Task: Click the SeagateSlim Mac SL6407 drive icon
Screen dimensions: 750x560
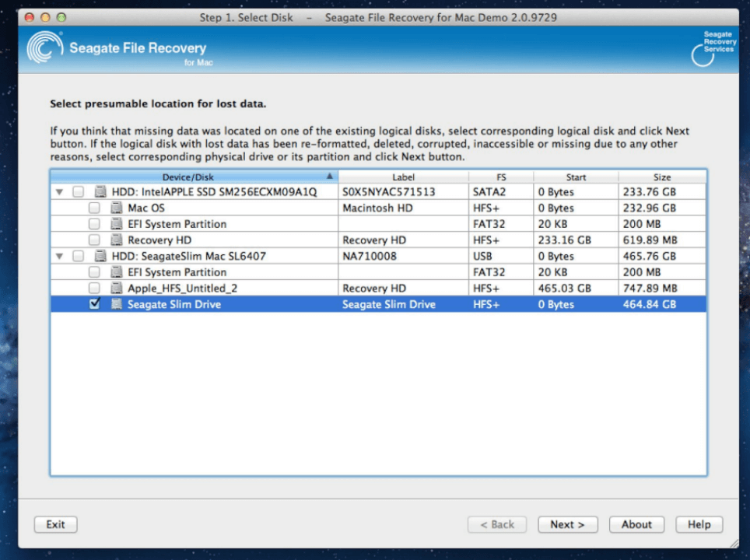Action: 100,256
